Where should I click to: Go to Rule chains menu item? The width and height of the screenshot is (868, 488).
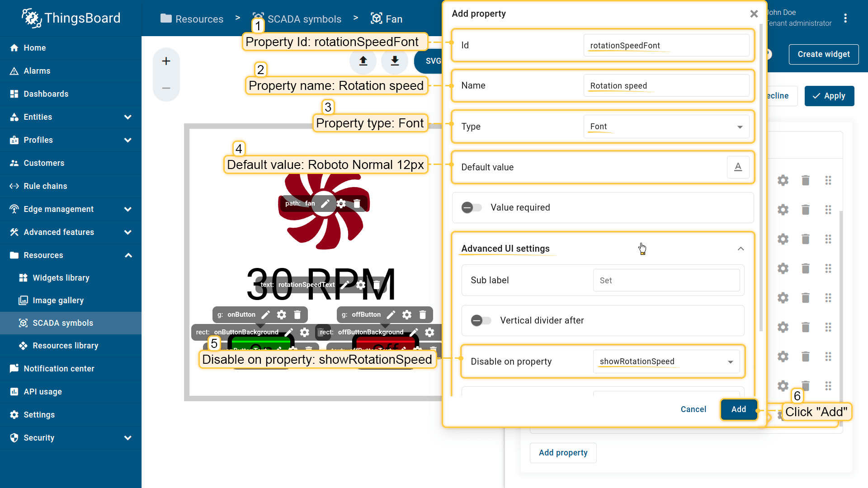pos(45,186)
